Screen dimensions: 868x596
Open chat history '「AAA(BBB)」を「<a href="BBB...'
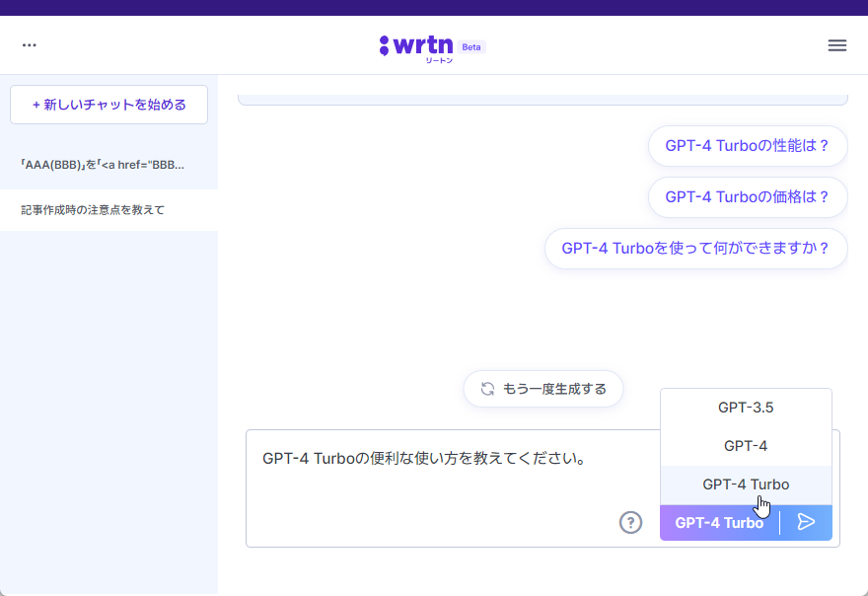coord(109,165)
